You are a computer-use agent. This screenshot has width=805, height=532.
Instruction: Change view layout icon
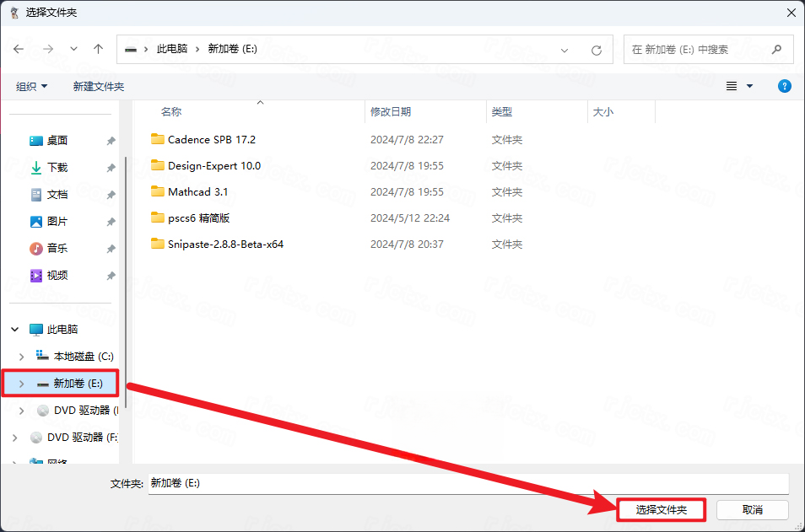732,86
